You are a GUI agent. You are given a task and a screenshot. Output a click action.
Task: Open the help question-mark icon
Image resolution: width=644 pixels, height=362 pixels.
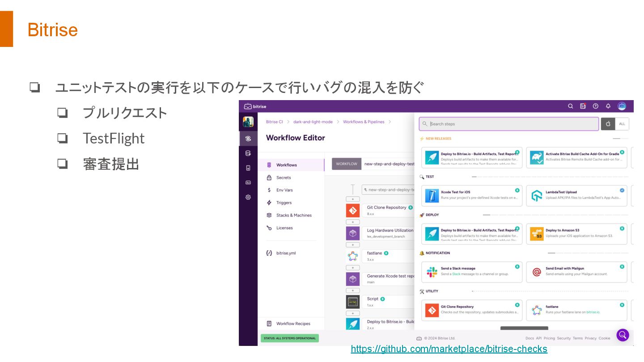click(595, 106)
